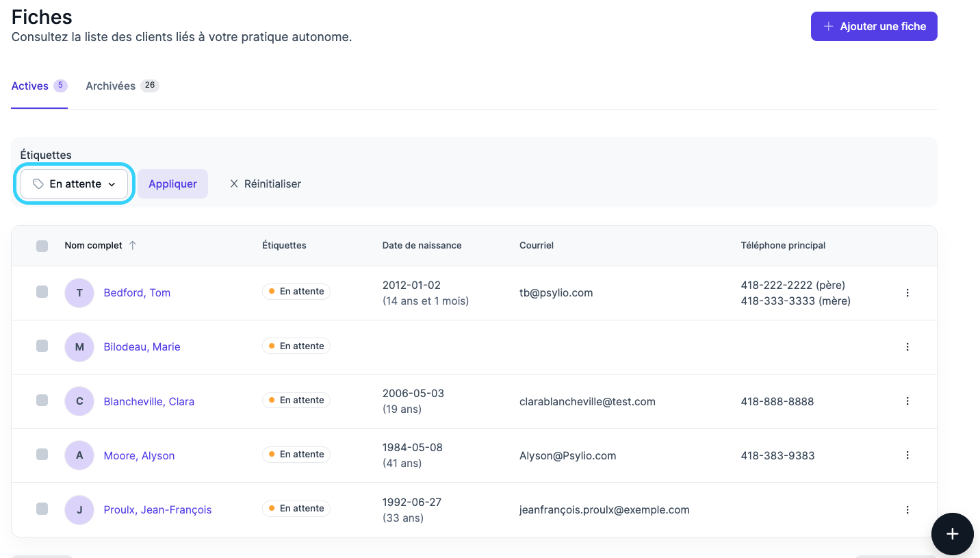
Task: Tick the checkbox for Proulx, Jean-François
Action: pyautogui.click(x=42, y=509)
